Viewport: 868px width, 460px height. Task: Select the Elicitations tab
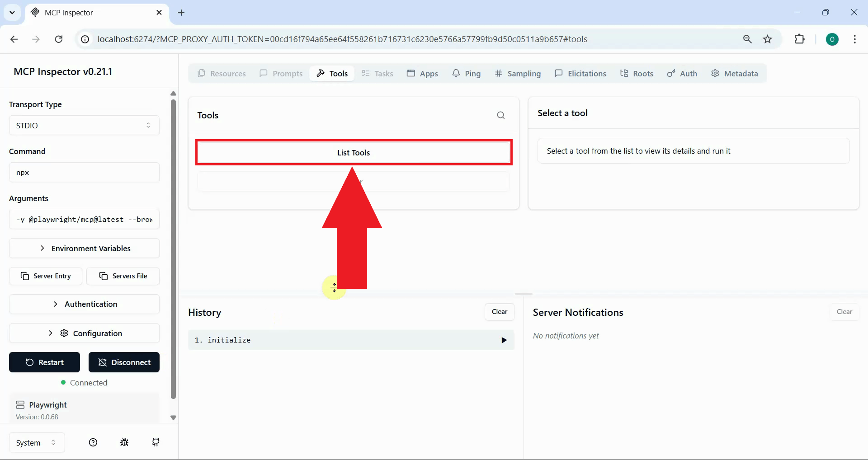pos(581,73)
